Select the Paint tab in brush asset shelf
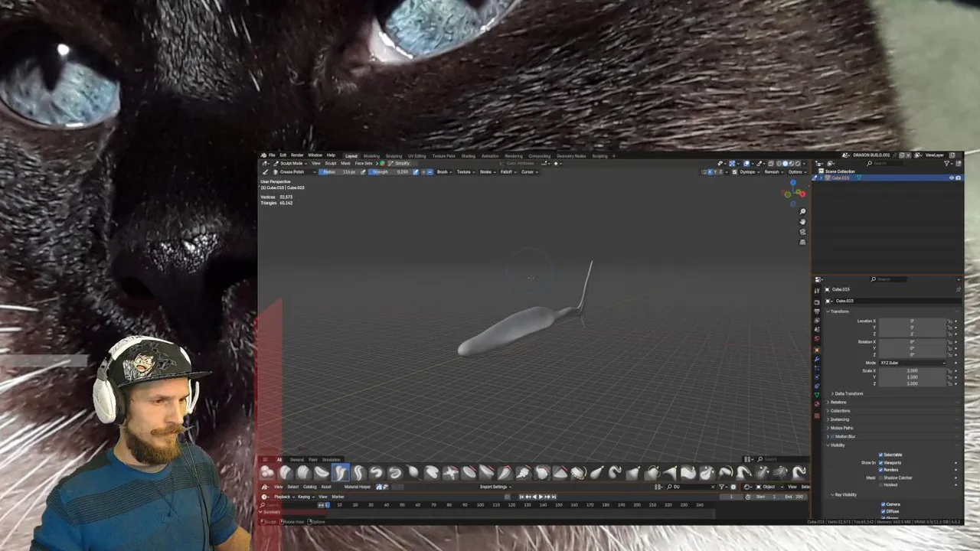Viewport: 980px width, 551px height. point(313,460)
